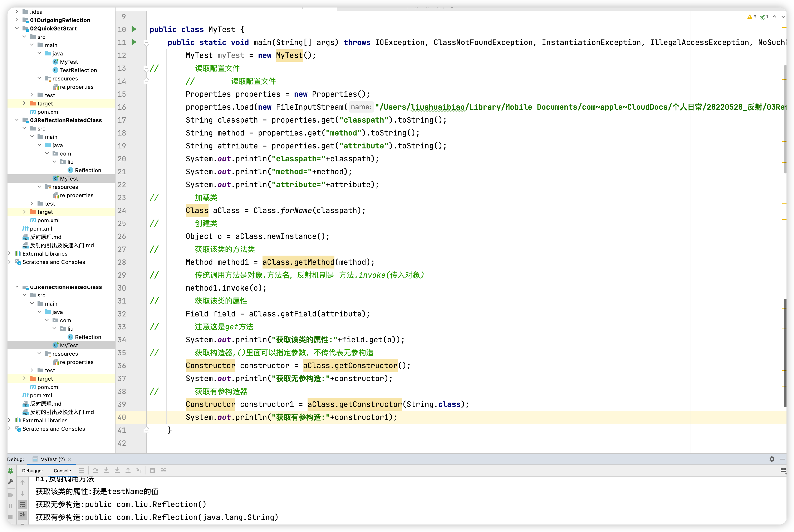
Task: Open the TestReflection class file
Action: click(78, 70)
